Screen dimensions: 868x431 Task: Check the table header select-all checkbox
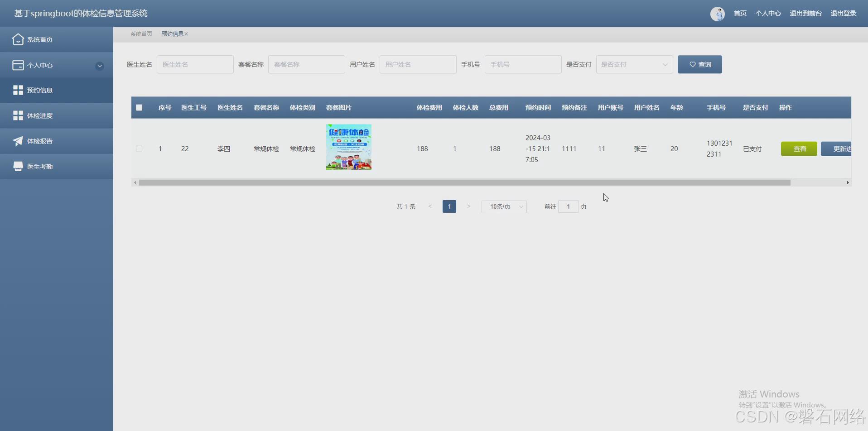click(139, 107)
